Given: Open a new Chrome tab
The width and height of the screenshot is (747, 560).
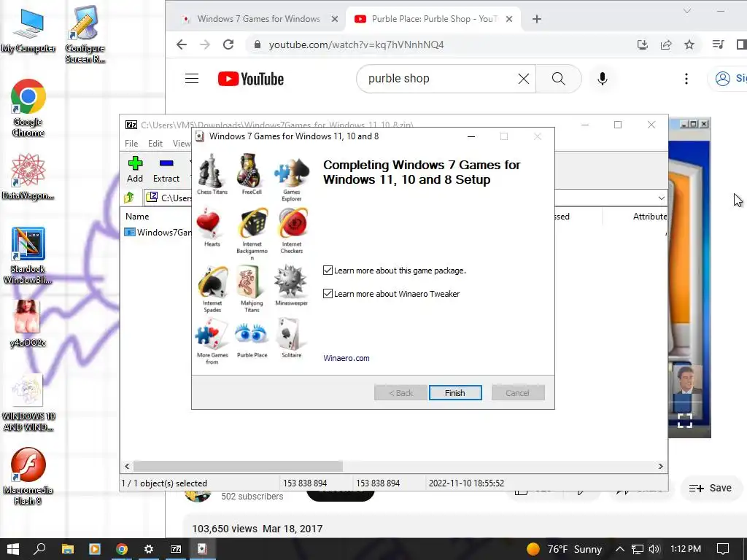Looking at the screenshot, I should pos(537,19).
